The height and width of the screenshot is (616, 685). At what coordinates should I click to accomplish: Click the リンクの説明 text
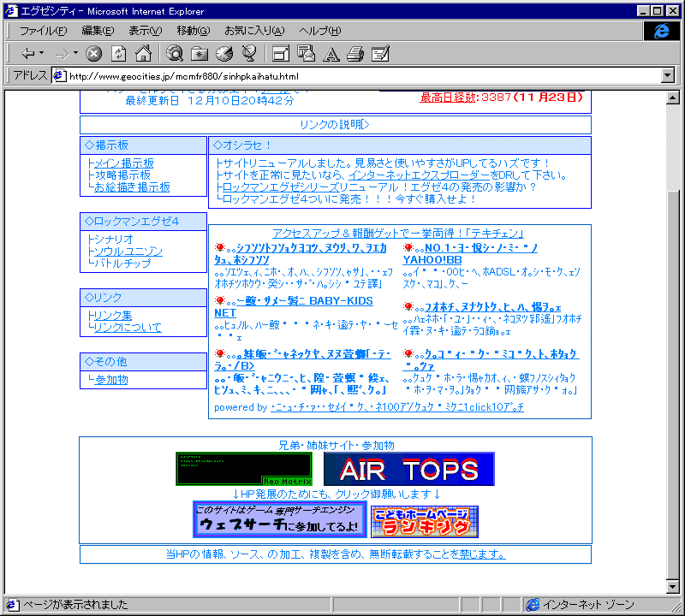coord(335,125)
